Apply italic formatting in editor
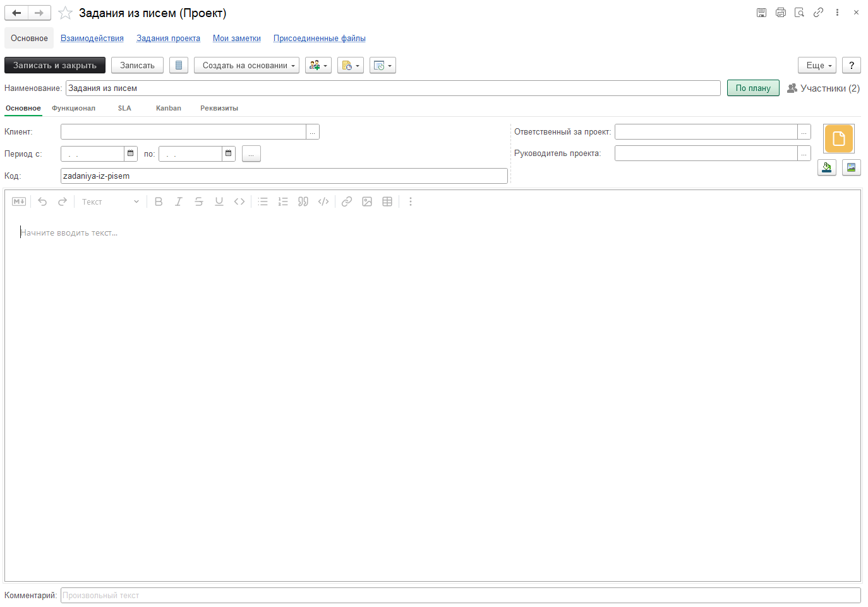 [x=179, y=201]
